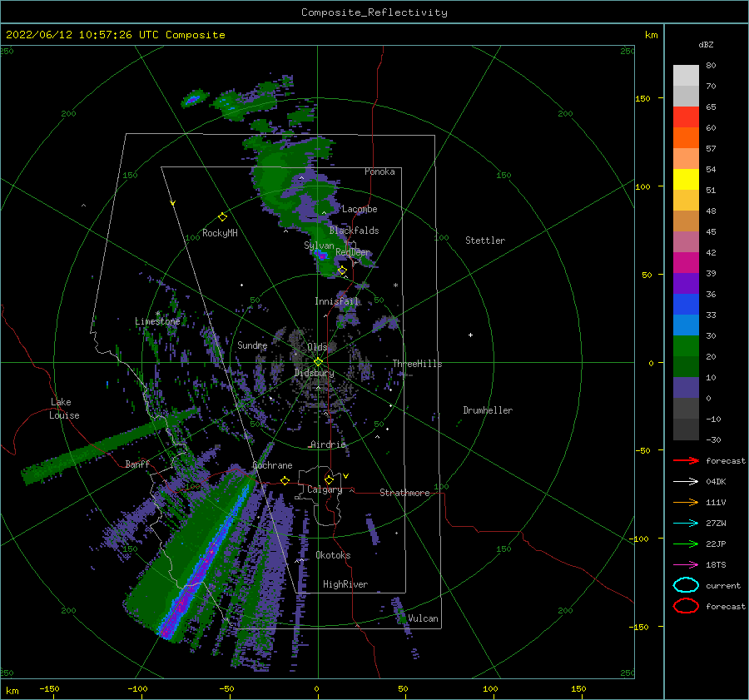Image resolution: width=749 pixels, height=700 pixels.
Task: Click the yellow 'km' label at top right
Action: point(651,35)
